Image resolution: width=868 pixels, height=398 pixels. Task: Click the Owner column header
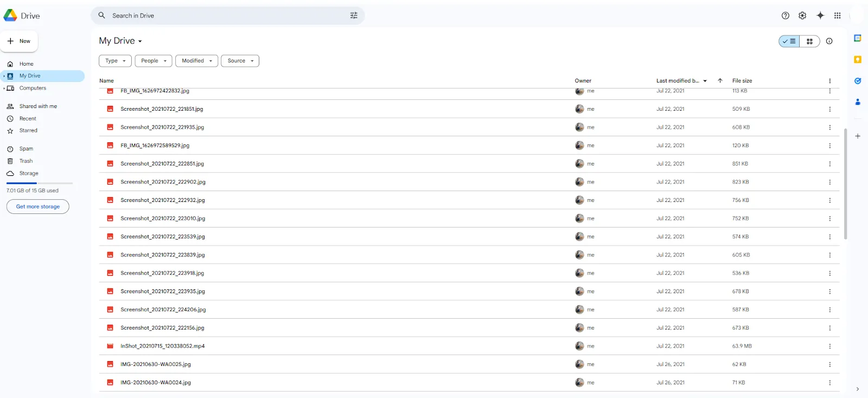[583, 81]
